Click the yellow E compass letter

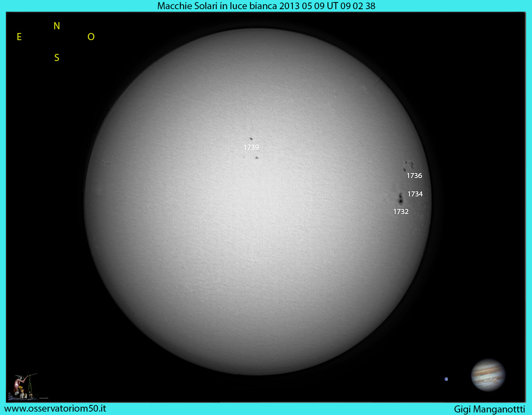19,37
